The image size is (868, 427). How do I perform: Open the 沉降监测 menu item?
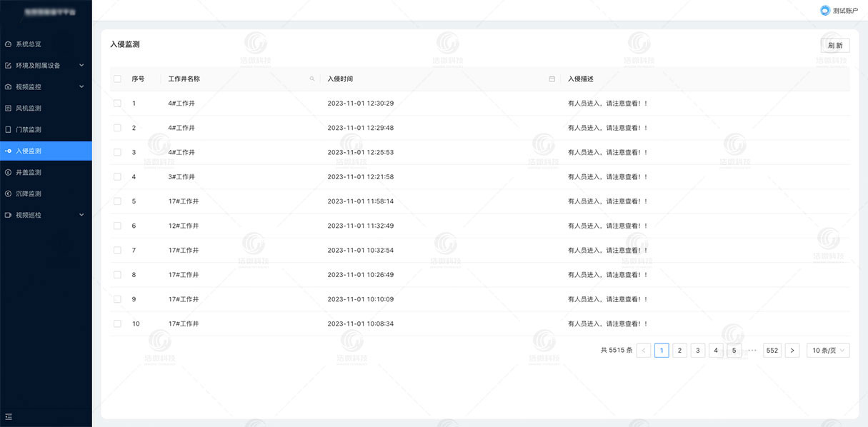coord(29,194)
